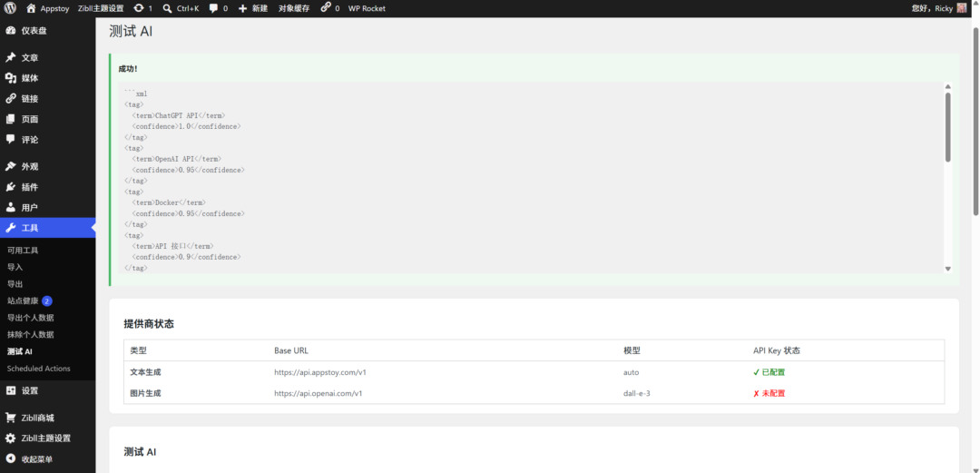Open 导出个人数据 submenu item
The height and width of the screenshot is (473, 980).
point(31,318)
